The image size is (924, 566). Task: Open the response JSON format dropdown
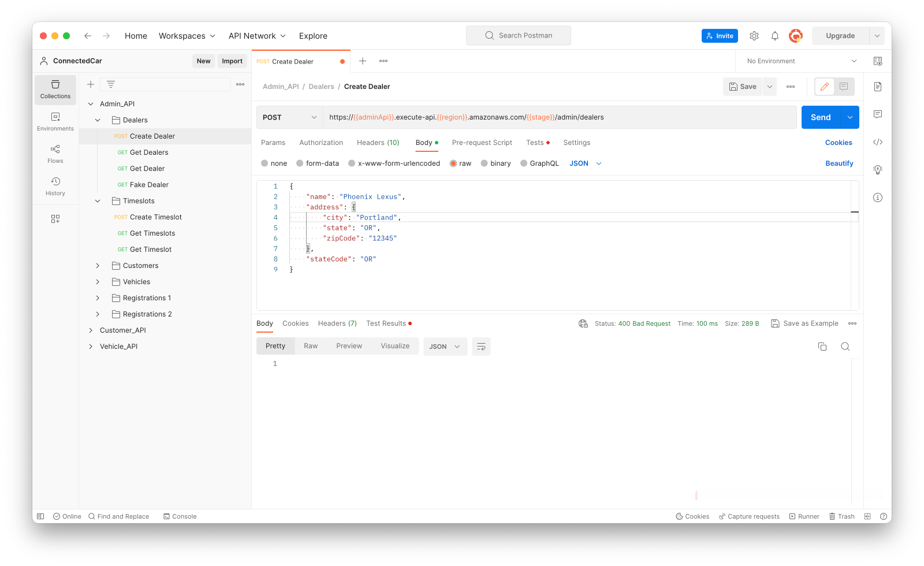pos(445,347)
